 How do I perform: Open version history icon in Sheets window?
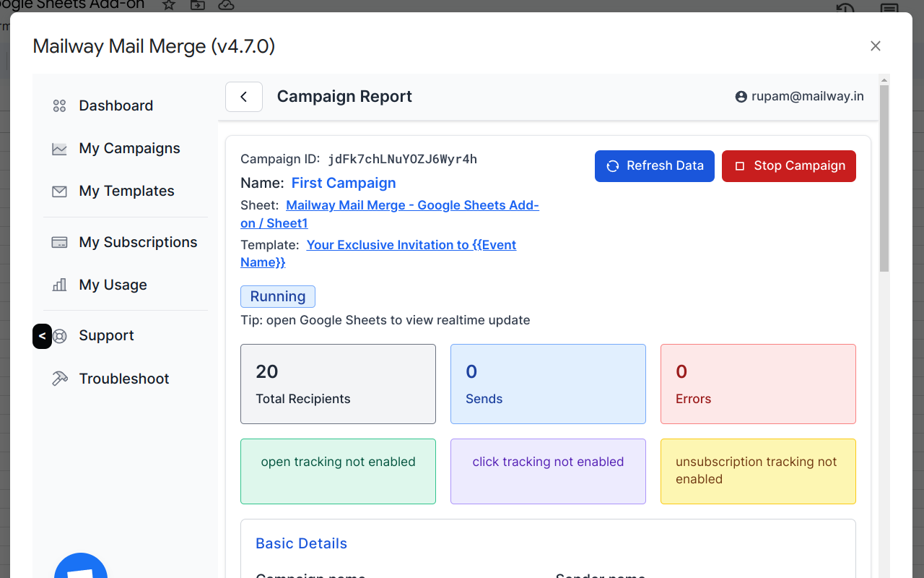[x=845, y=8]
